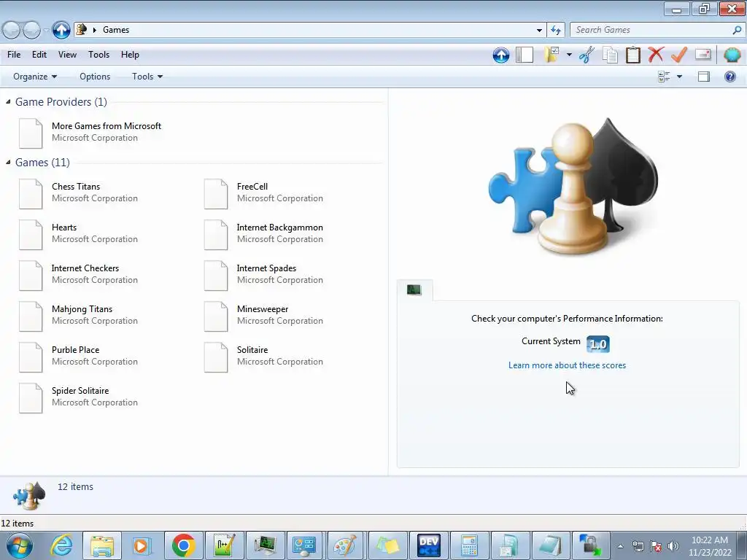Open the File menu

(14, 55)
